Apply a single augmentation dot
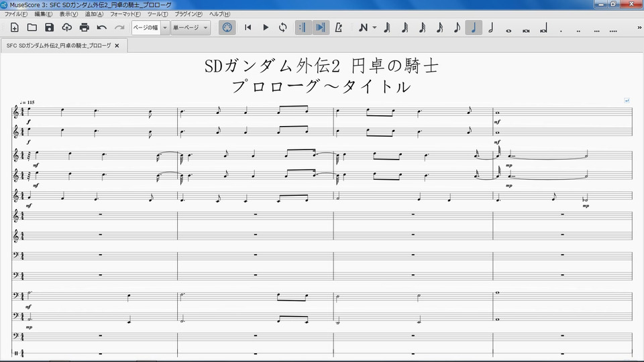Image resolution: width=644 pixels, height=362 pixels. [561, 30]
